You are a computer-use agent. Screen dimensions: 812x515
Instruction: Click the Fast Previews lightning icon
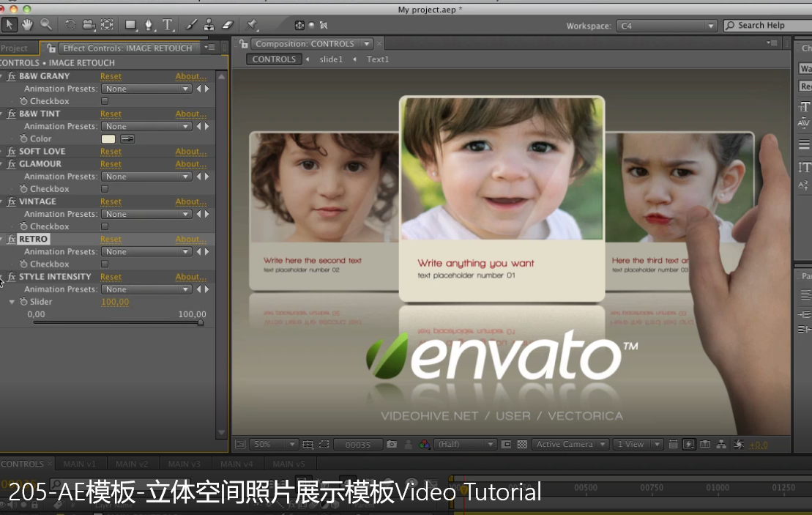(x=689, y=445)
